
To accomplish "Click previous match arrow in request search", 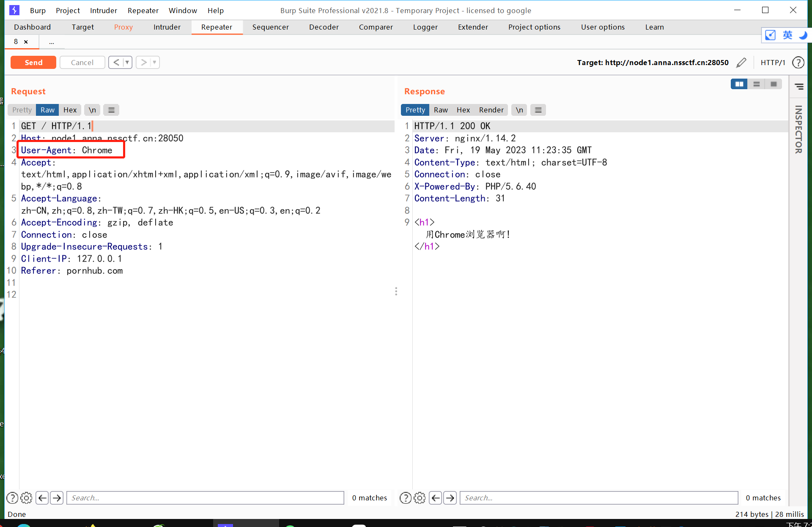I will tap(42, 498).
